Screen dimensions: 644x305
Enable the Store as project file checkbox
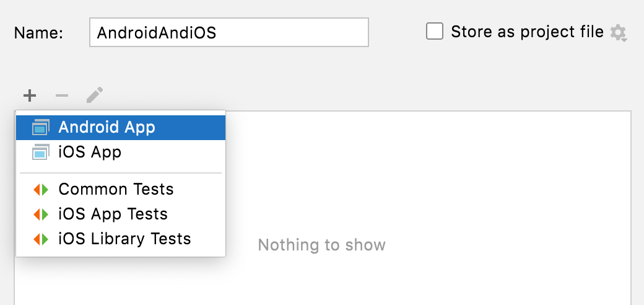point(435,32)
